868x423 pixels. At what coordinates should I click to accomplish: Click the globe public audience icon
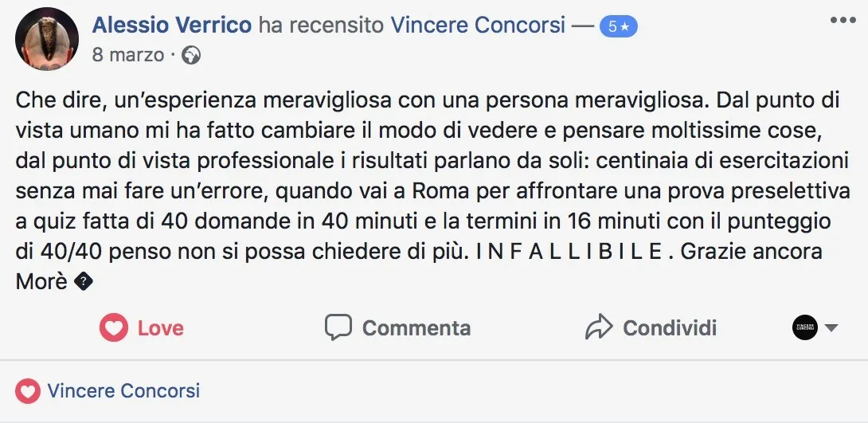click(191, 55)
